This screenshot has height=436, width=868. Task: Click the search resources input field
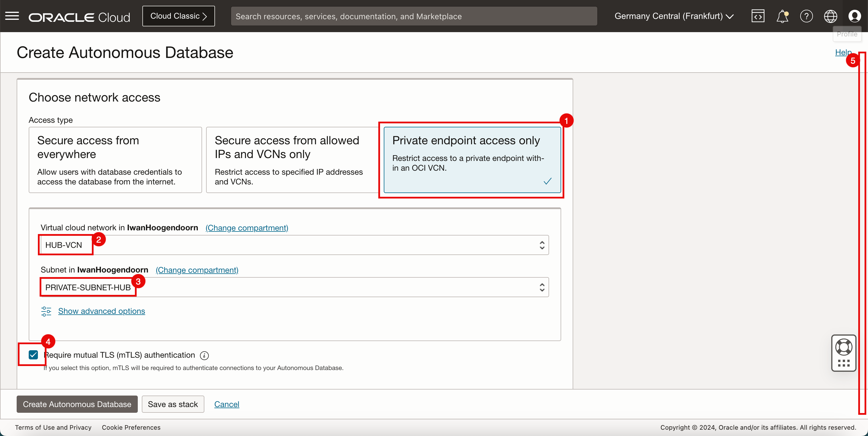pos(414,16)
